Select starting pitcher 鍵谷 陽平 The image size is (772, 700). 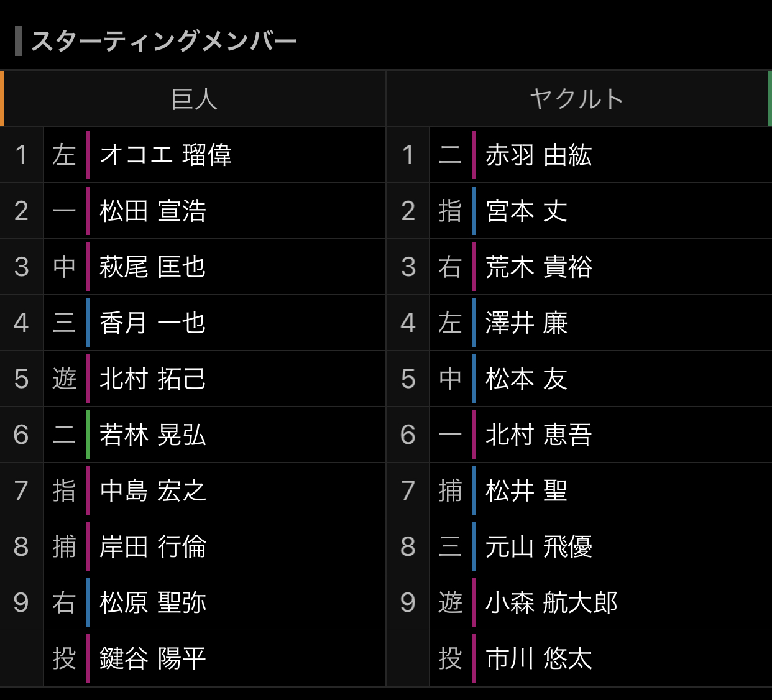point(152,658)
